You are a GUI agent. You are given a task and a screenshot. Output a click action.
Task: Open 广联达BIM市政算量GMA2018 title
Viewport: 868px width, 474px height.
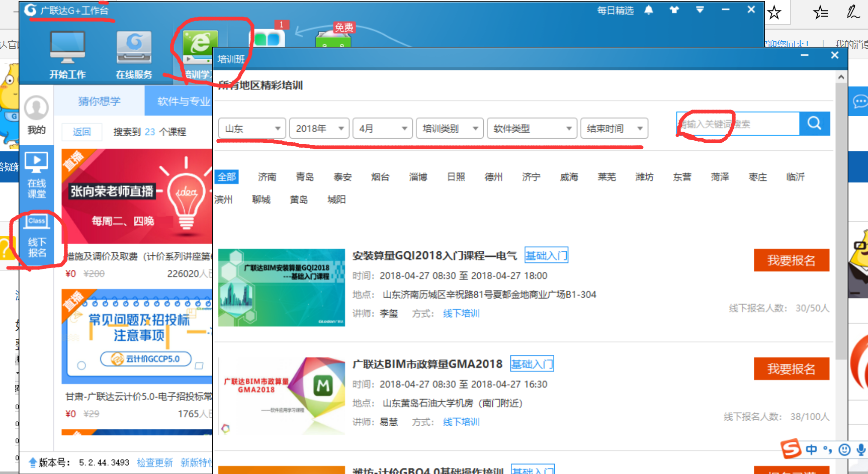click(427, 364)
